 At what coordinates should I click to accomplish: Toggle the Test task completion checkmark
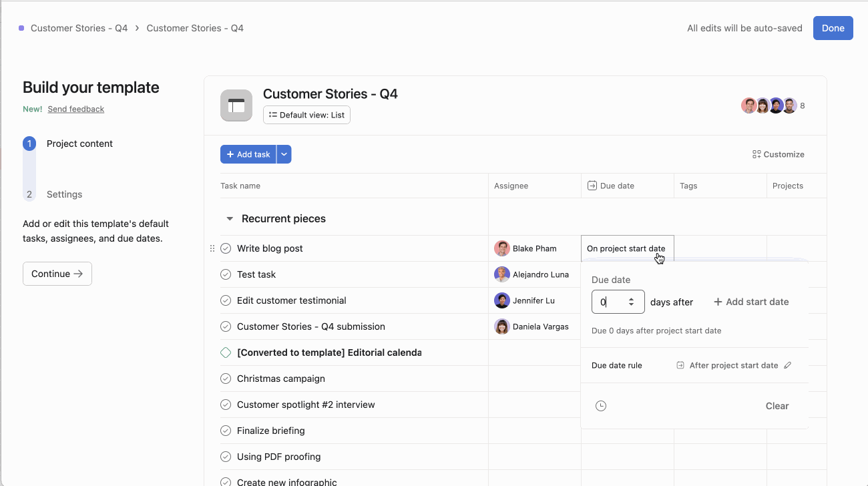tap(226, 274)
